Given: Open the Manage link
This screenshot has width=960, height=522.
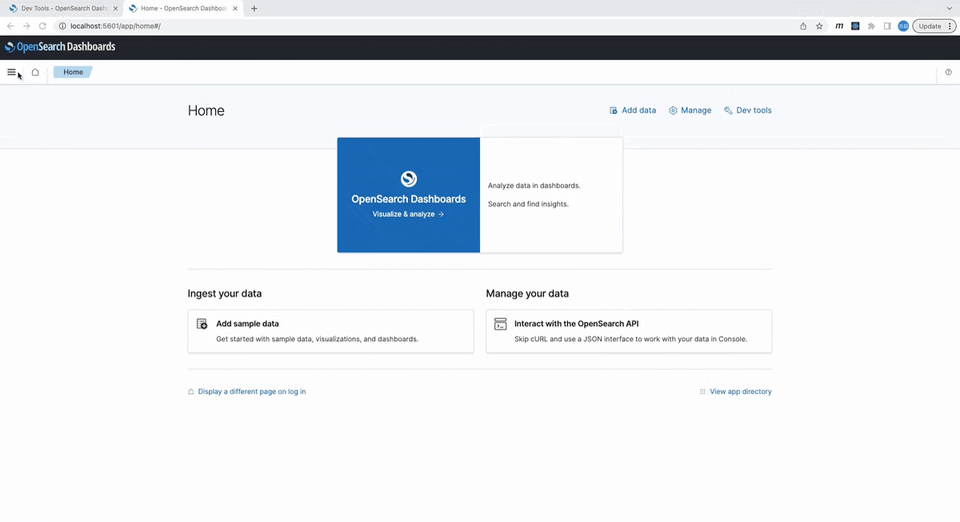Looking at the screenshot, I should click(x=690, y=110).
